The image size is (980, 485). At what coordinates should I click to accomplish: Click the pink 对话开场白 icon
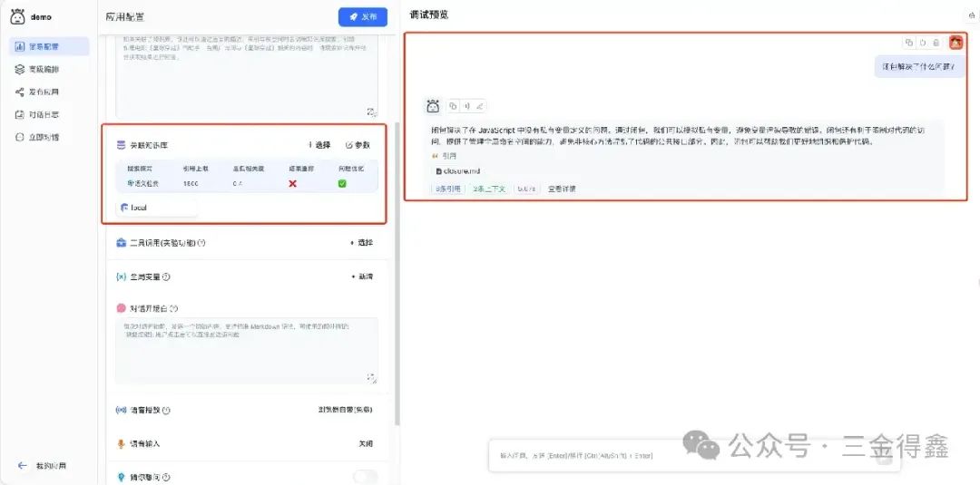point(122,307)
